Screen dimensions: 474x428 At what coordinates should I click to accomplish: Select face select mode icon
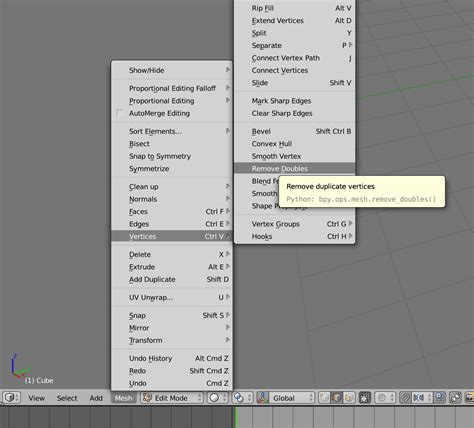(348, 398)
